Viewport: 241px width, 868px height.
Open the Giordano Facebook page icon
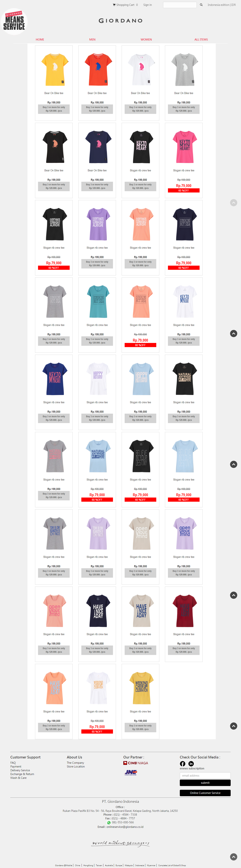[x=182, y=764]
